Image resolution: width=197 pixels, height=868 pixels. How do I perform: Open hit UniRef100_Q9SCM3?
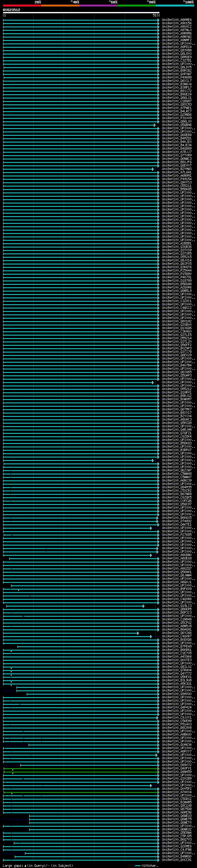[176, 104]
